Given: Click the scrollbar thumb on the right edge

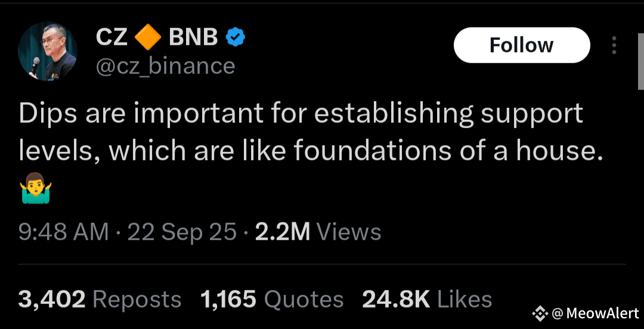Looking at the screenshot, I should pyautogui.click(x=640, y=61).
